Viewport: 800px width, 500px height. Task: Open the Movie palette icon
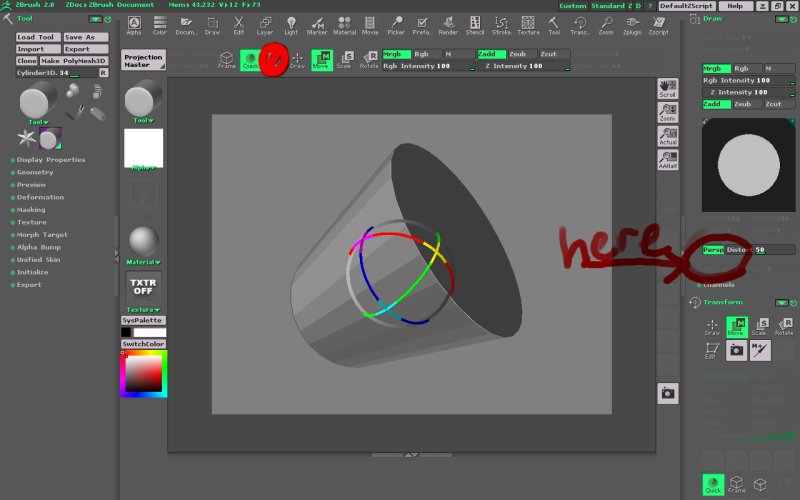[370, 25]
